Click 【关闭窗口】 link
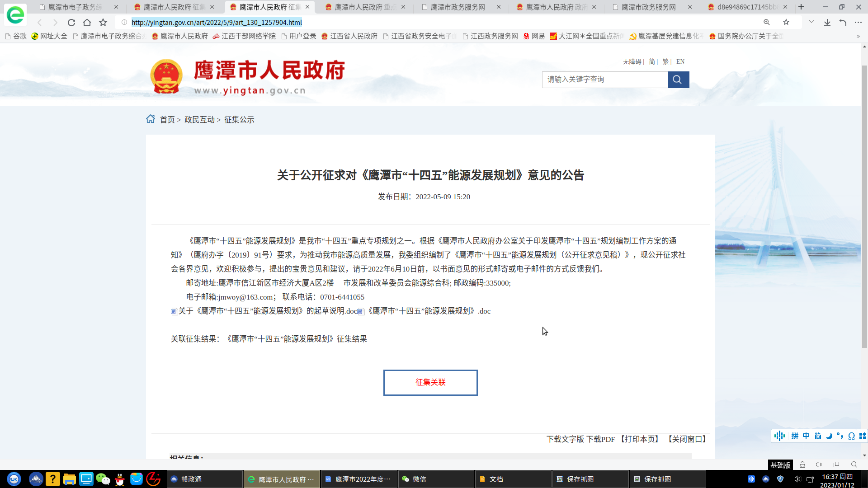This screenshot has width=868, height=488. pos(687,439)
